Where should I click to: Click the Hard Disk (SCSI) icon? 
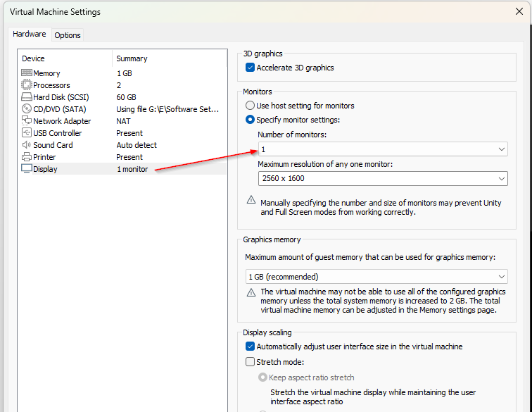point(27,97)
